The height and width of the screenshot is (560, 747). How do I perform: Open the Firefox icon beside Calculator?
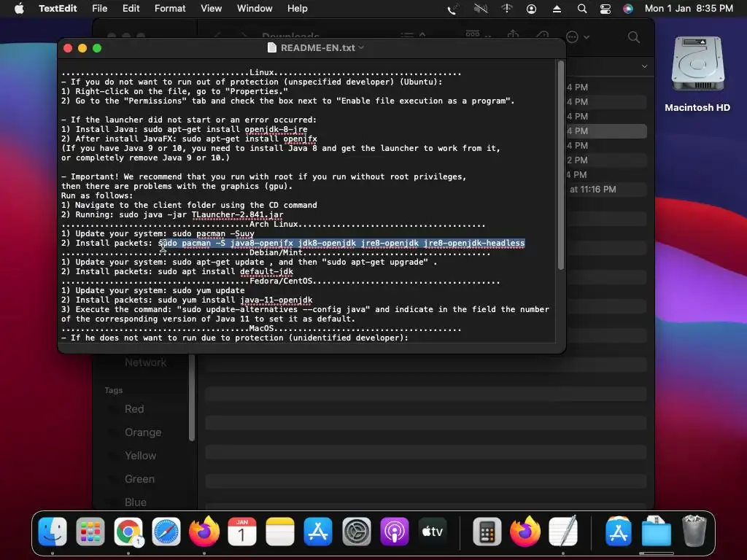point(525,532)
